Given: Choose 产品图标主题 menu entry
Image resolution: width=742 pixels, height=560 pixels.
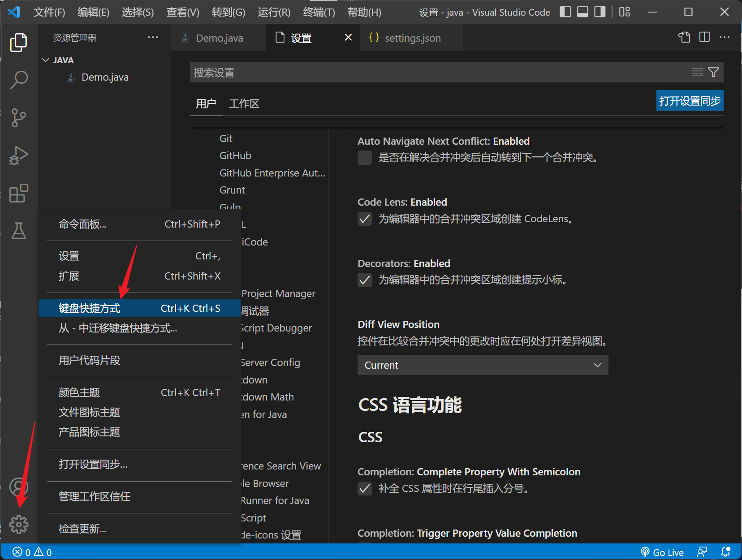Looking at the screenshot, I should [x=139, y=432].
